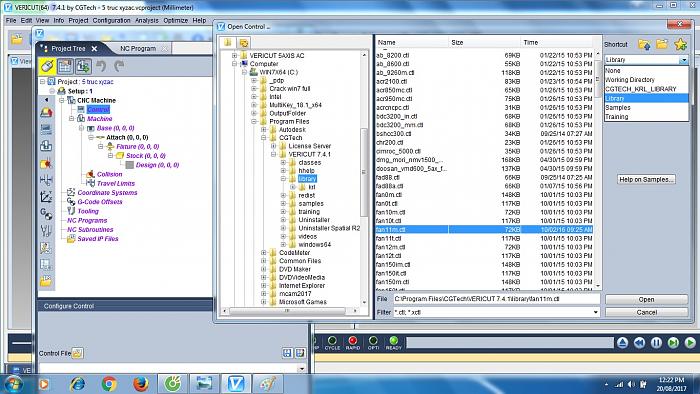This screenshot has width=700, height=394.
Task: Choose Samples from Shortcut list
Action: pos(646,108)
